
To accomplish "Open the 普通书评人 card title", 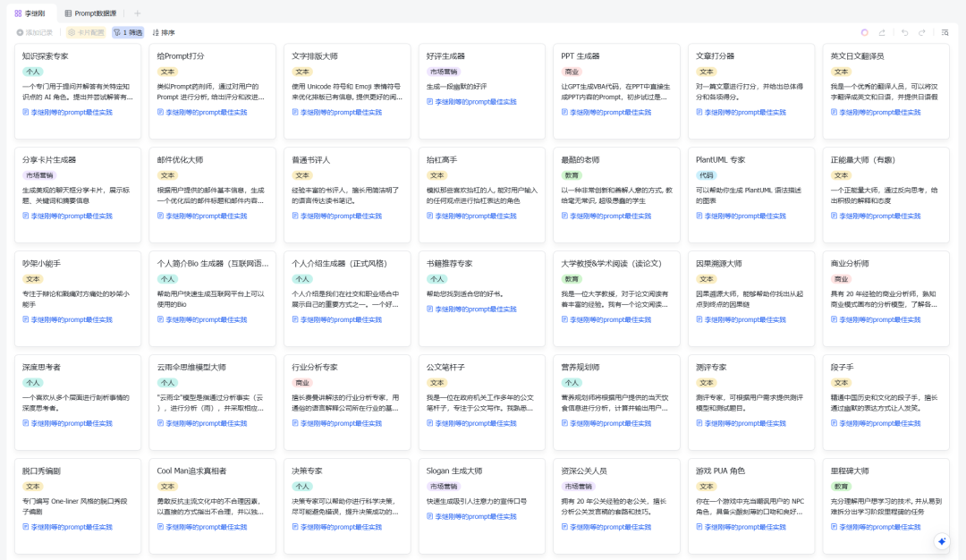I will click(x=311, y=159).
